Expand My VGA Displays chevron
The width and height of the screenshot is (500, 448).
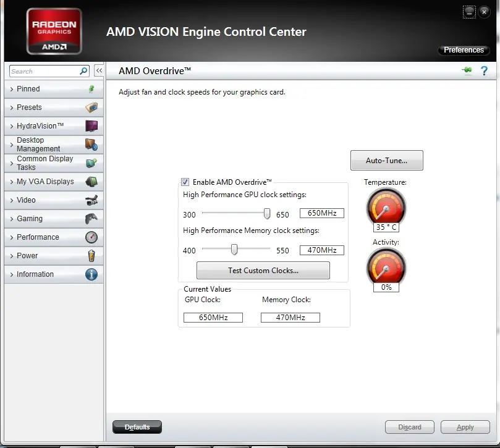point(12,182)
